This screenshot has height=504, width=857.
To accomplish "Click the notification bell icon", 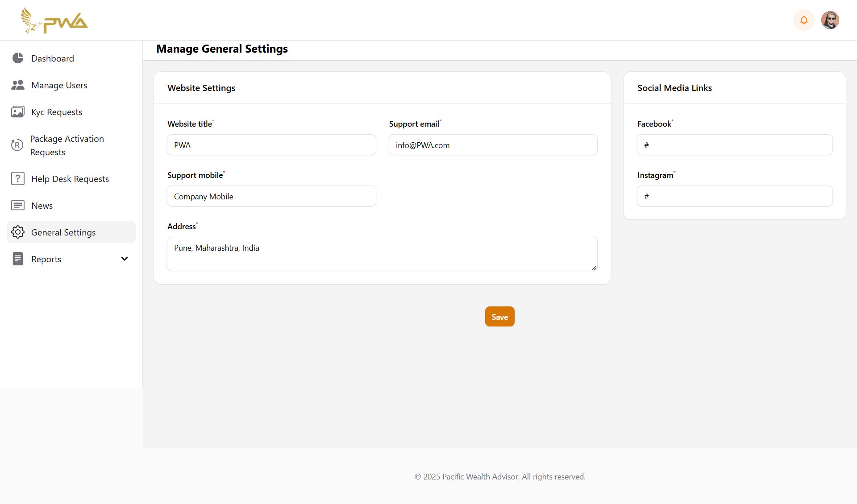I will pyautogui.click(x=803, y=20).
